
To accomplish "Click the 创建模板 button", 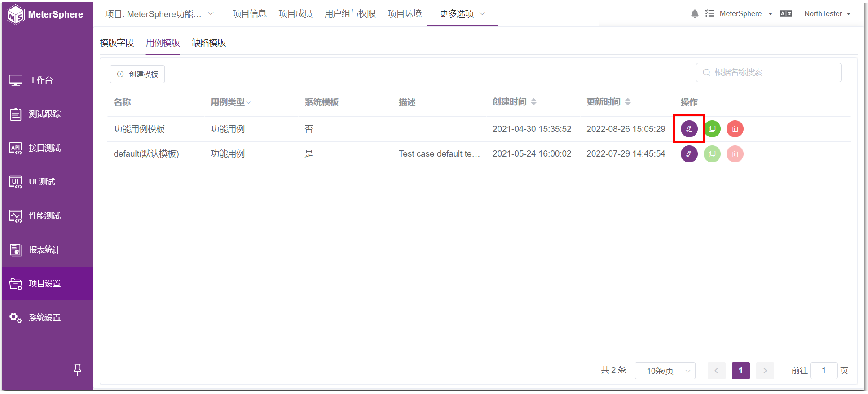I will point(137,74).
